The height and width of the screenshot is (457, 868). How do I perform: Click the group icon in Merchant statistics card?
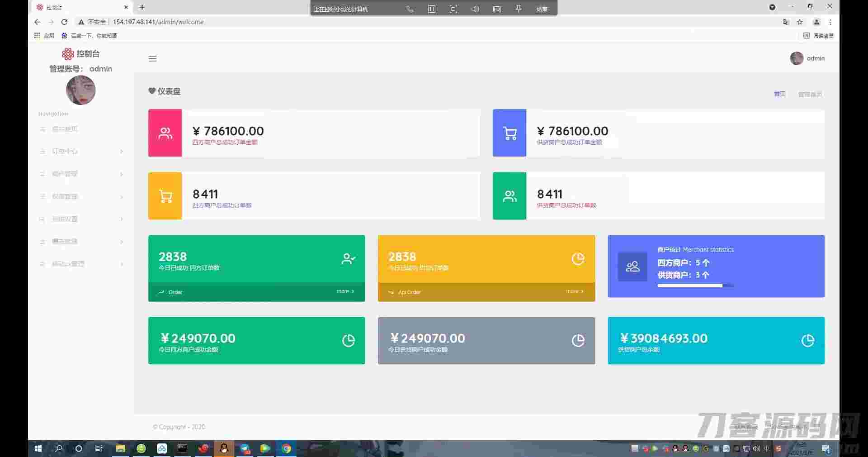point(632,267)
